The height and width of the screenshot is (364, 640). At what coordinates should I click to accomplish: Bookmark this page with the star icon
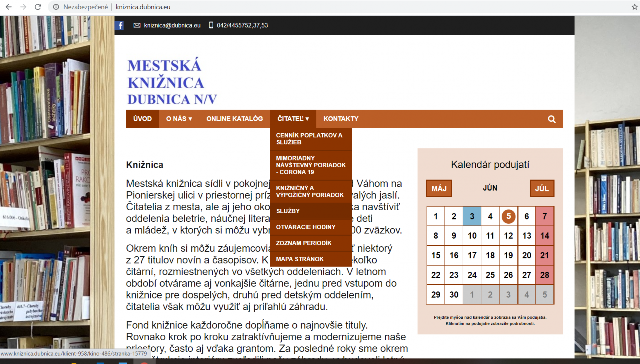pyautogui.click(x=634, y=7)
